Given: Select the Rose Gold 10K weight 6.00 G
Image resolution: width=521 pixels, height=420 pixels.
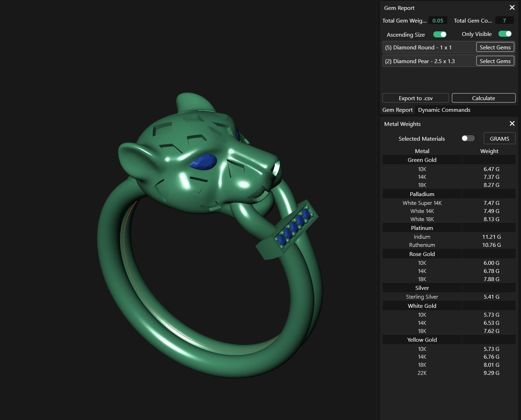Looking at the screenshot, I should [x=491, y=263].
